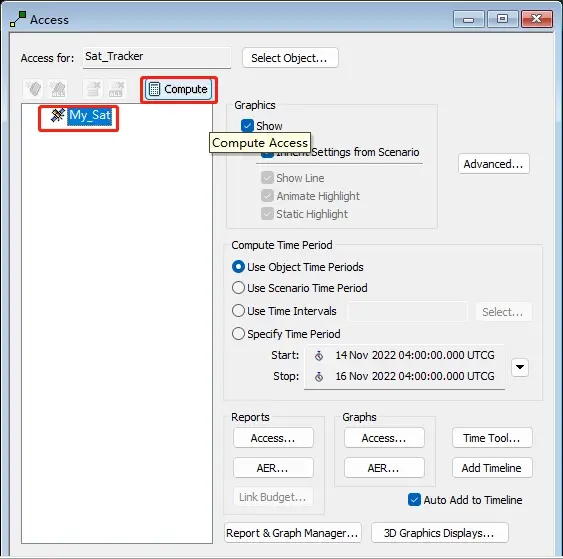Click the Stop time field

pos(415,376)
